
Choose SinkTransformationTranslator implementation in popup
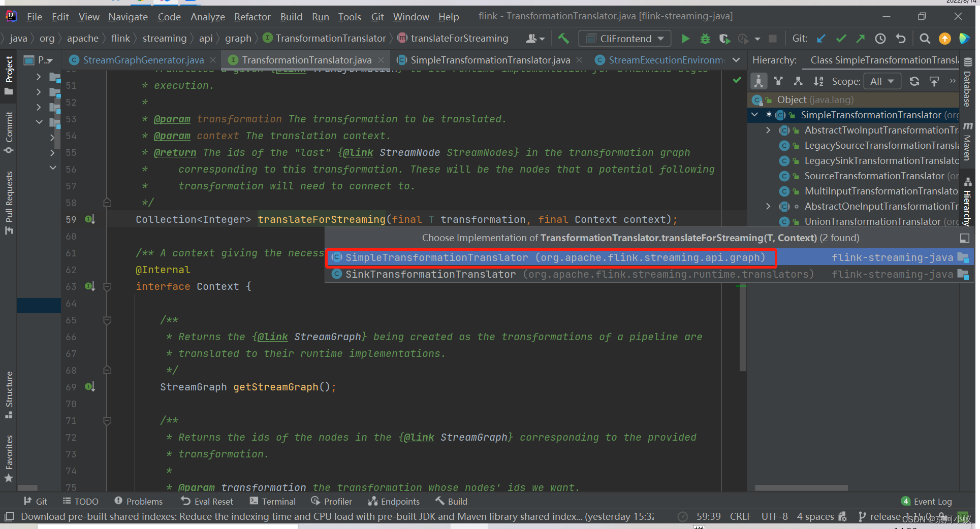(x=649, y=274)
